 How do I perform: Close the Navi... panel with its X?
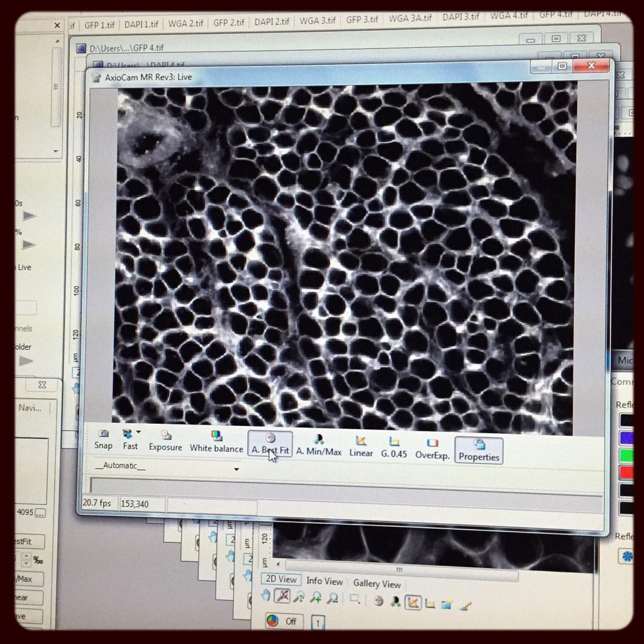[x=42, y=385]
